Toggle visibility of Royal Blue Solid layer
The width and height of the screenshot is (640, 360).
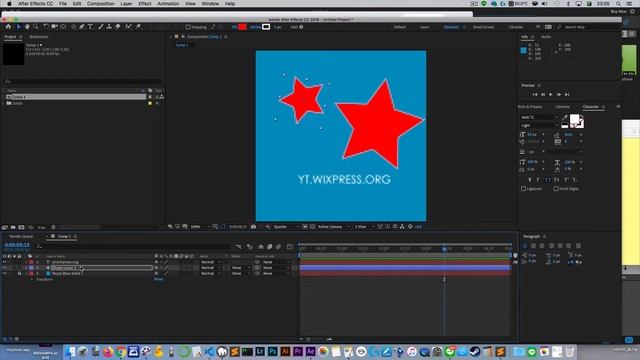(4, 273)
